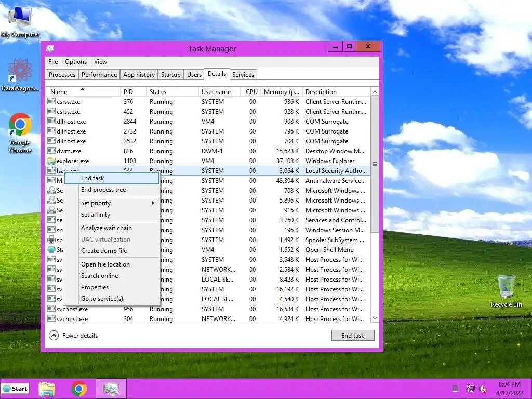Screen dimensions: 532x399
Task: Collapse view with Fewer details arrow
Action: pos(54,335)
